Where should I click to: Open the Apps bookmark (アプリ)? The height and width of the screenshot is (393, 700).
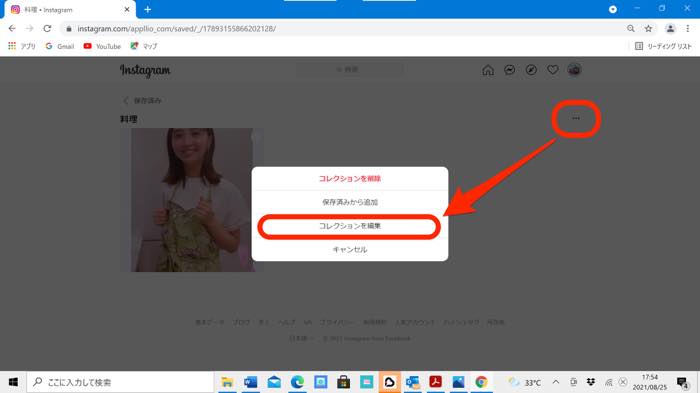coord(21,46)
